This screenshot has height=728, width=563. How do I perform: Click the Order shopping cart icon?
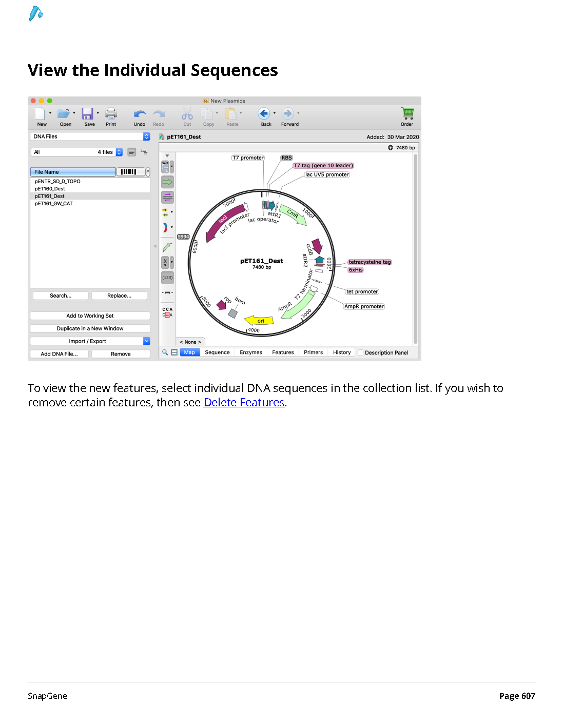407,113
